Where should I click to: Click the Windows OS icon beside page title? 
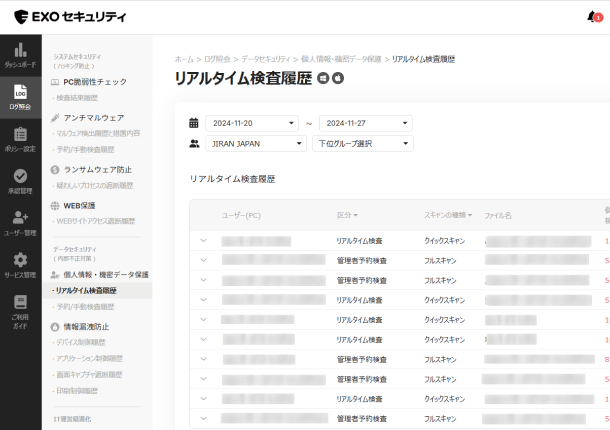pyautogui.click(x=323, y=78)
